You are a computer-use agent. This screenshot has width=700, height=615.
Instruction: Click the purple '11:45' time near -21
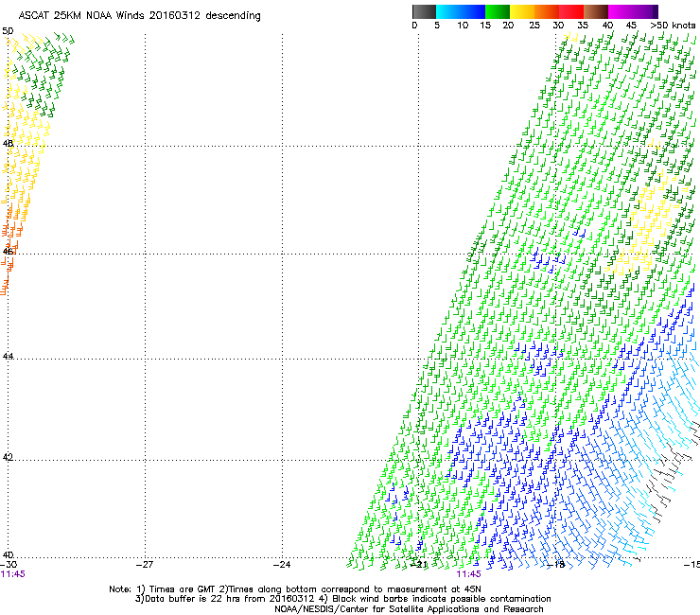click(x=468, y=574)
